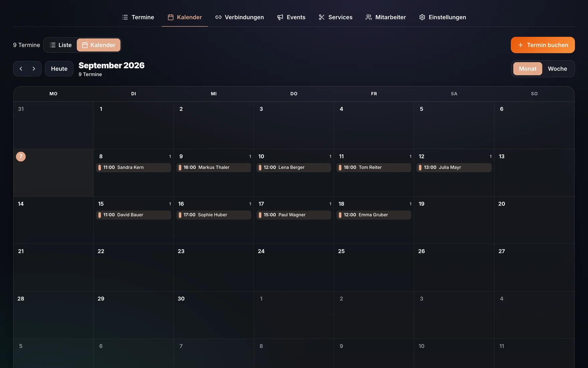This screenshot has width=588, height=368.
Task: Click the FR weekday header
Action: (374, 94)
